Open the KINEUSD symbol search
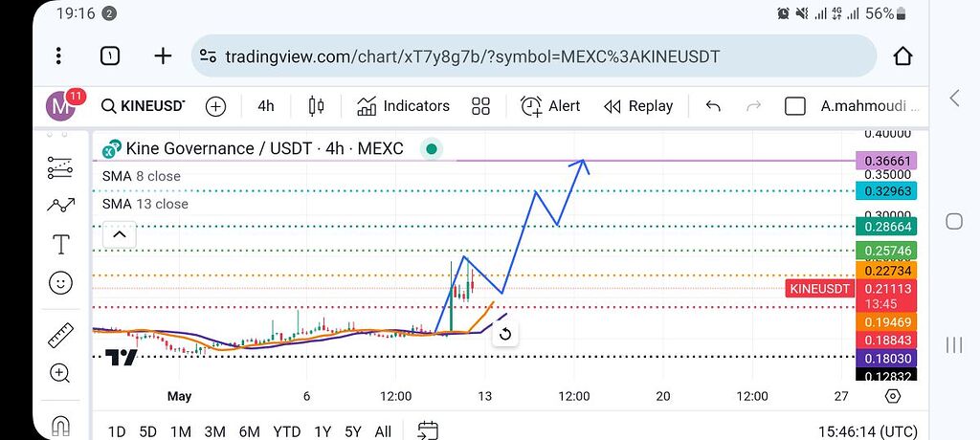Viewport: 980px width, 440px height. pos(144,106)
